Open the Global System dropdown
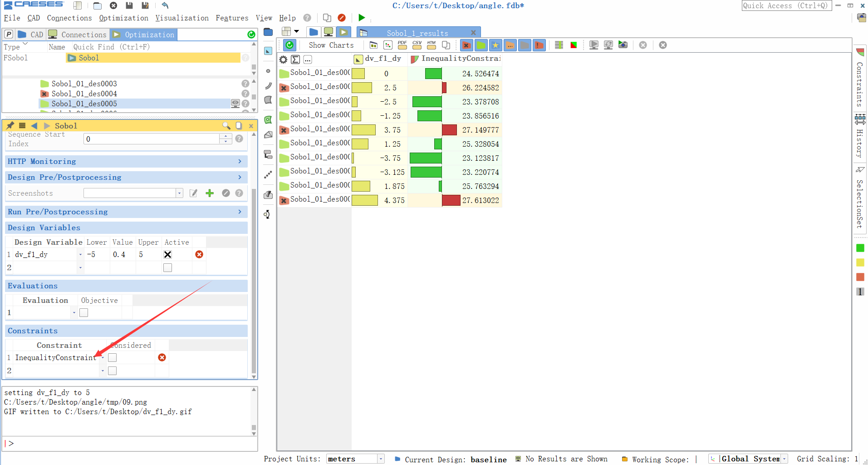Viewport: 868px width, 465px height. [x=784, y=459]
